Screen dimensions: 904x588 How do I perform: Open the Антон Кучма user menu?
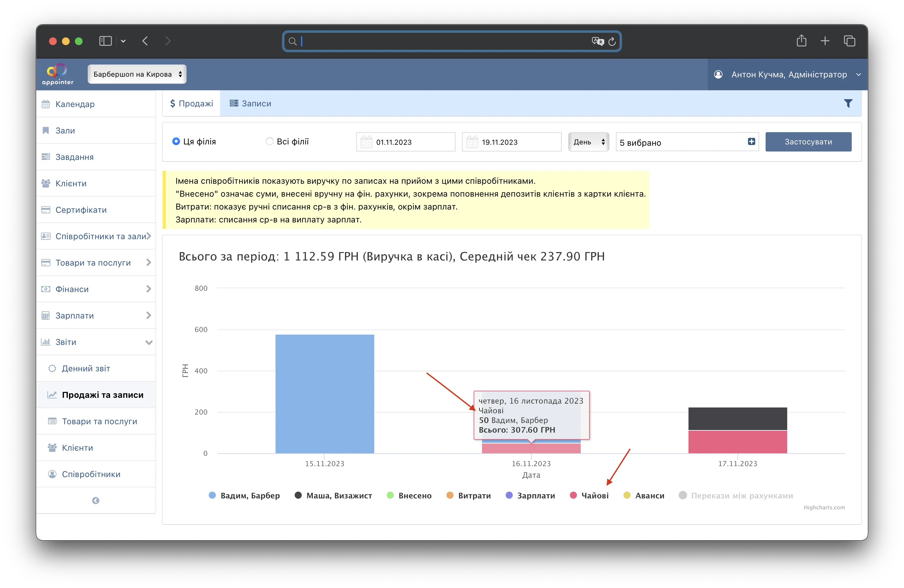click(x=788, y=74)
